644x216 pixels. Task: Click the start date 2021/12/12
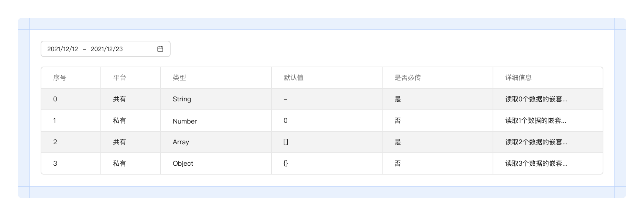63,49
